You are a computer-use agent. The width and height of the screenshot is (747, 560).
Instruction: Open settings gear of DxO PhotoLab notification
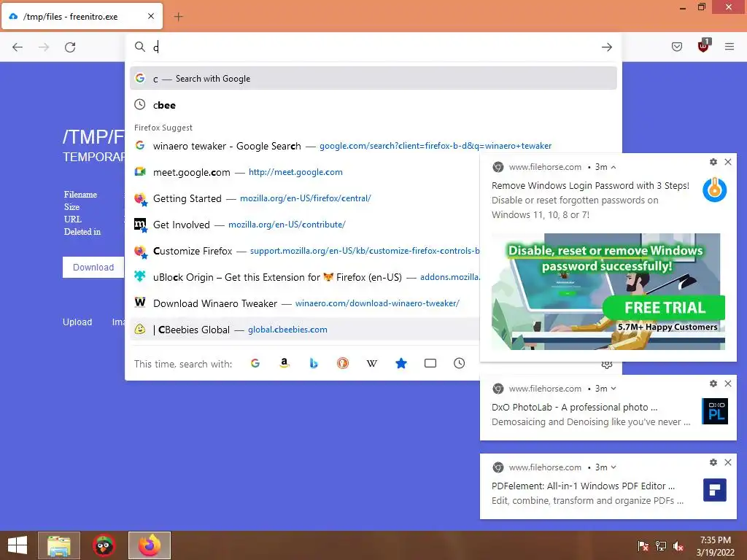pyautogui.click(x=713, y=384)
